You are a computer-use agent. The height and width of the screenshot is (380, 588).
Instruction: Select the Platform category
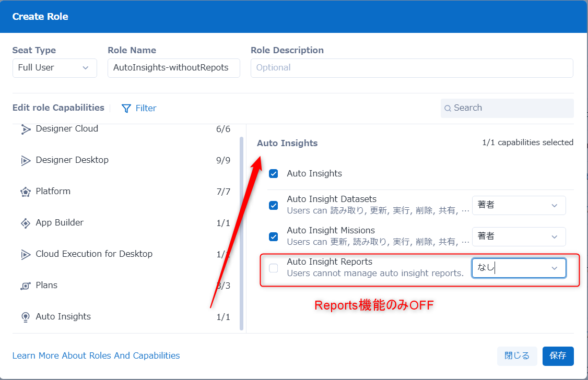pyautogui.click(x=126, y=192)
